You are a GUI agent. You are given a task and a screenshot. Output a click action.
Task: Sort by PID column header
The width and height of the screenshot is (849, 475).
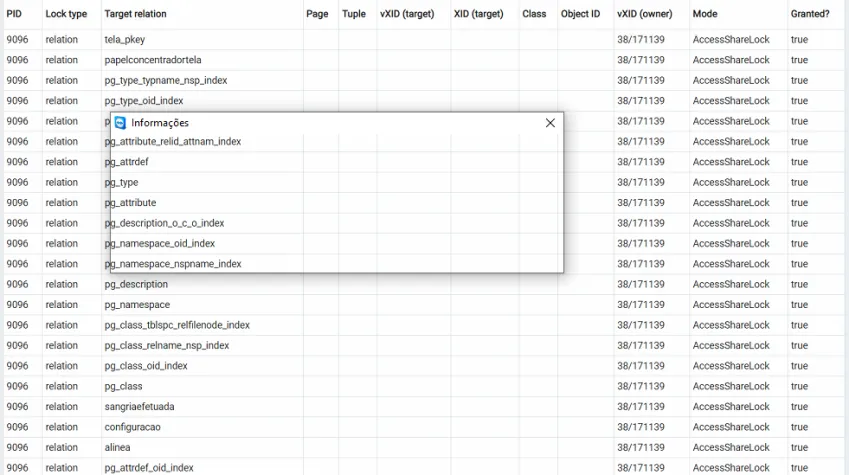click(14, 14)
